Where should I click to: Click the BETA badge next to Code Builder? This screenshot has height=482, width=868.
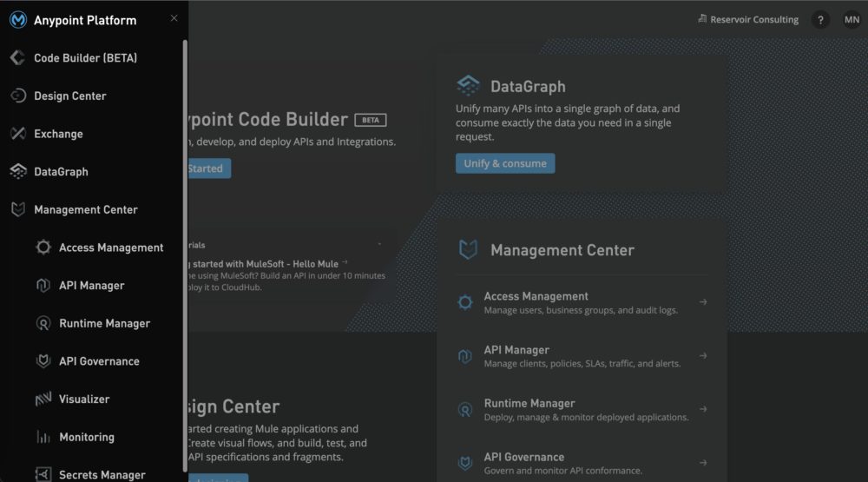pos(371,120)
